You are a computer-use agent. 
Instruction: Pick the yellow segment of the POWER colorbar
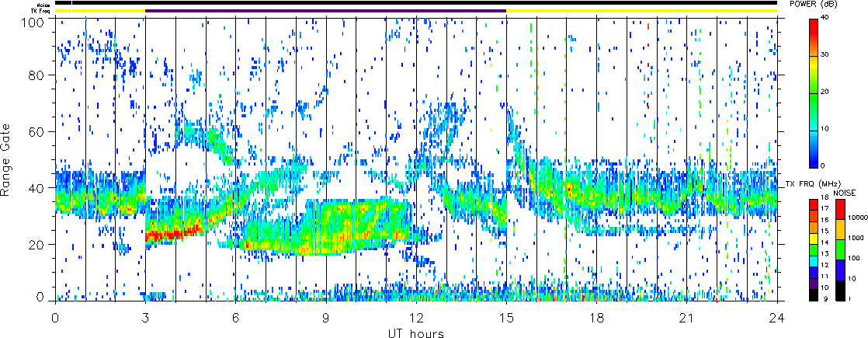pos(814,64)
